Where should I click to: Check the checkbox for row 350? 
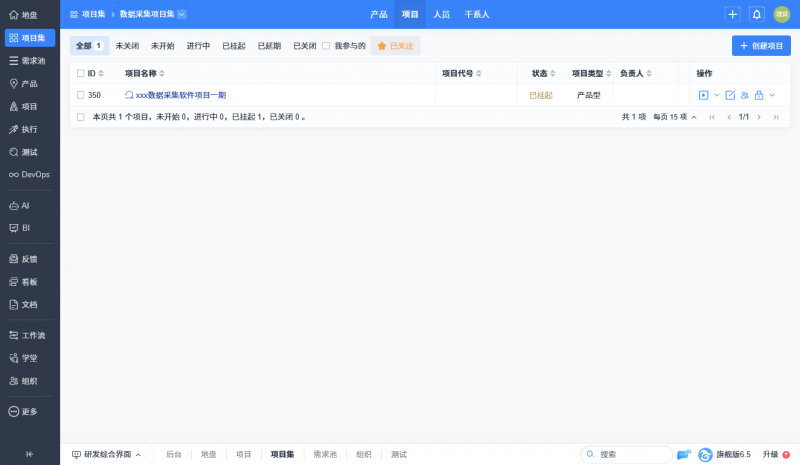pos(81,95)
